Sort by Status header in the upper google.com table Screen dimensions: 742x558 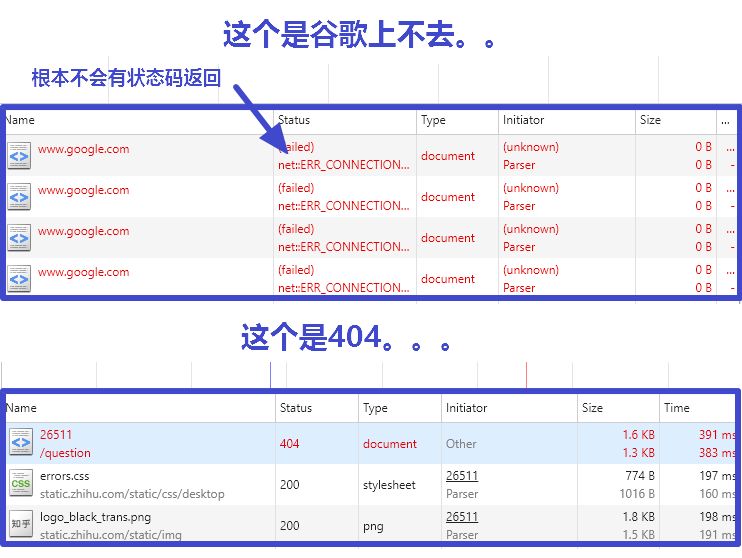click(294, 120)
